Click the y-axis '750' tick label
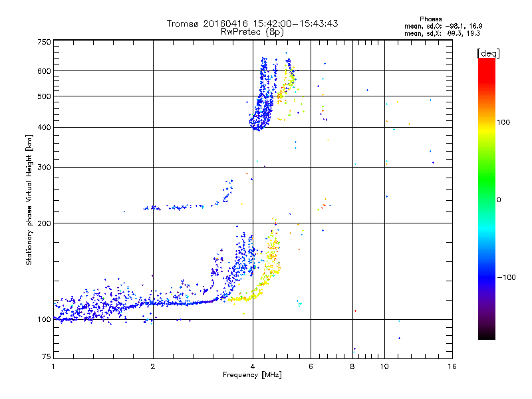Viewport: 532px width, 399px height. click(44, 42)
